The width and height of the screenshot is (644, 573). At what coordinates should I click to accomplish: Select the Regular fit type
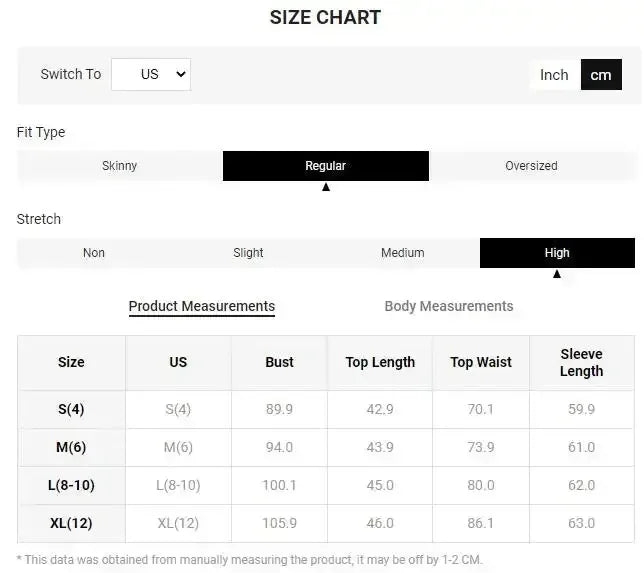pos(326,166)
